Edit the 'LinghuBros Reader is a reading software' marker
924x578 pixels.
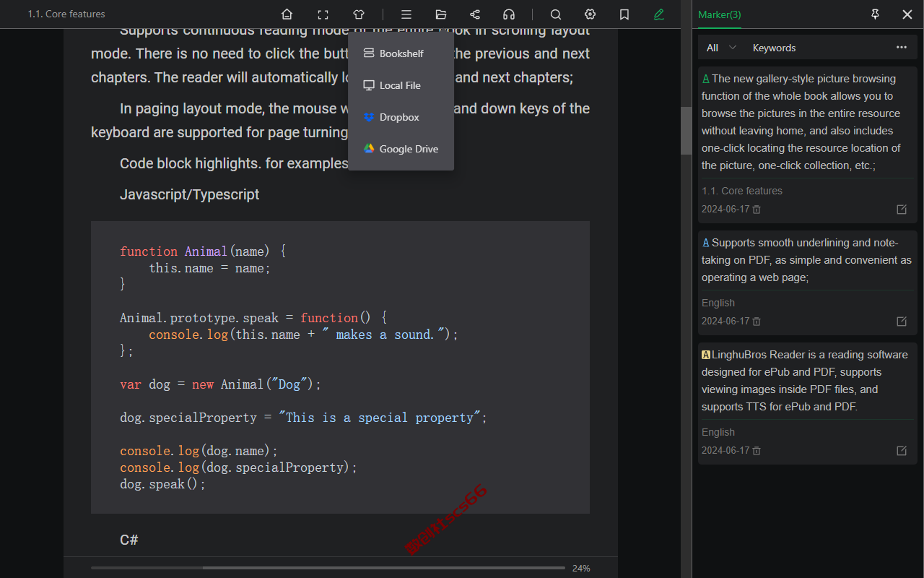tap(902, 451)
